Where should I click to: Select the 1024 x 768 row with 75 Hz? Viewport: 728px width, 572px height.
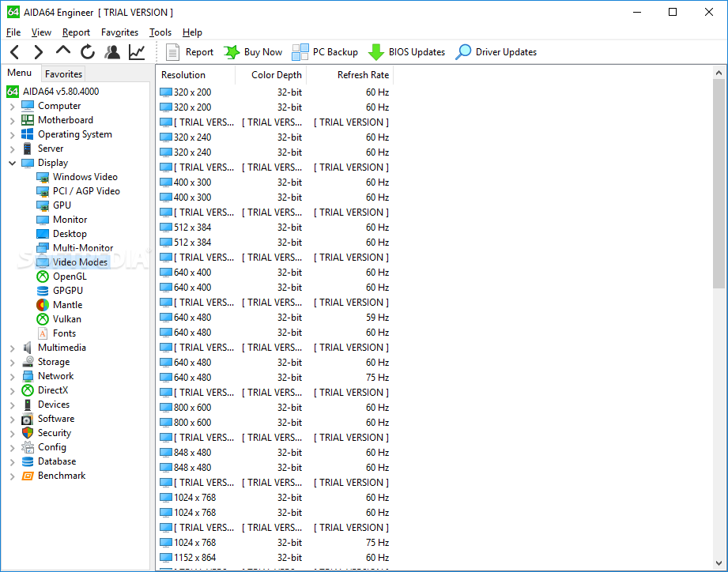pos(274,542)
